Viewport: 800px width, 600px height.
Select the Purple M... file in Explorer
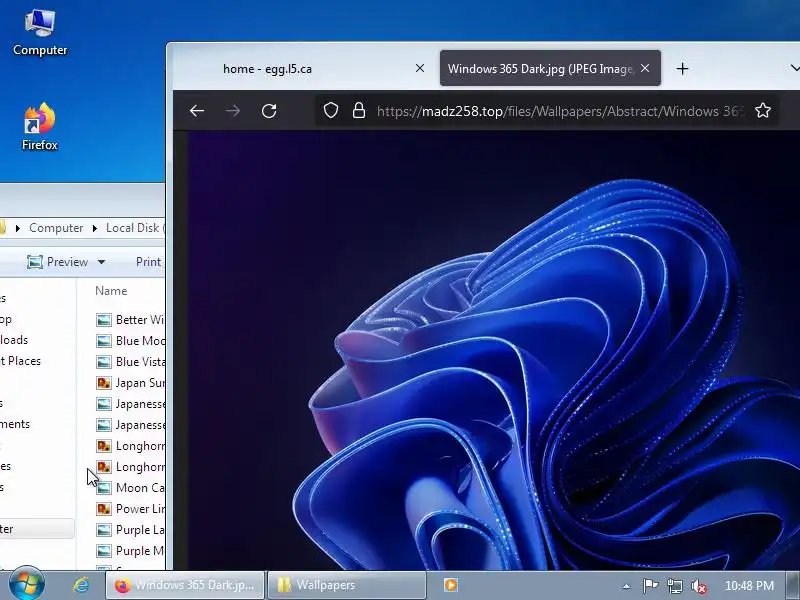130,551
